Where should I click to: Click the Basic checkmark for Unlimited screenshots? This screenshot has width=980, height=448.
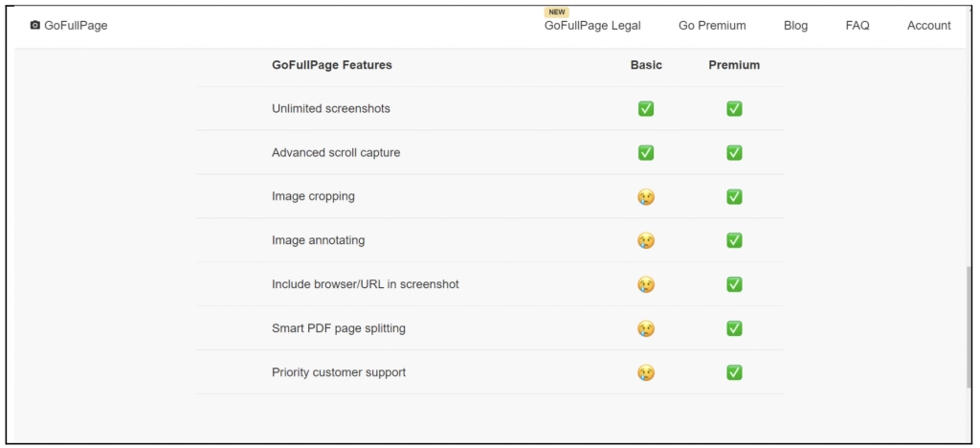tap(646, 109)
